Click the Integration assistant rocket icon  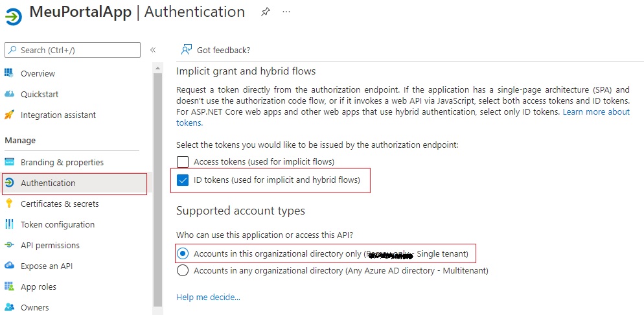coord(9,115)
